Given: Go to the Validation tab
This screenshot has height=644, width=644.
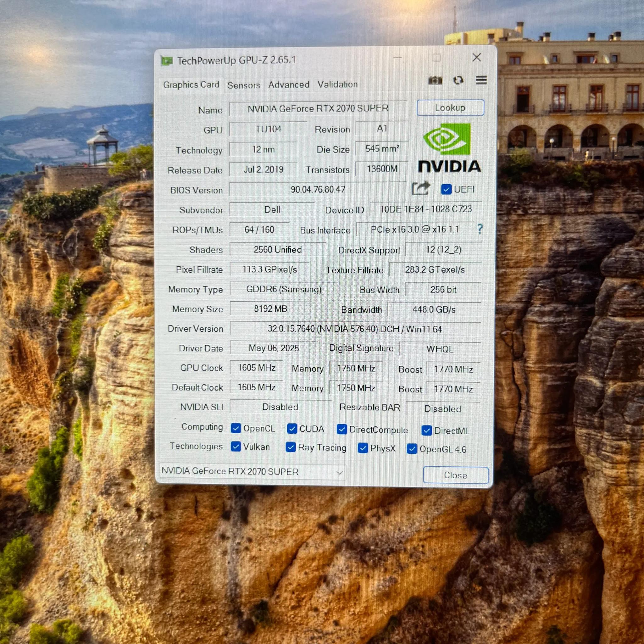Looking at the screenshot, I should [337, 84].
